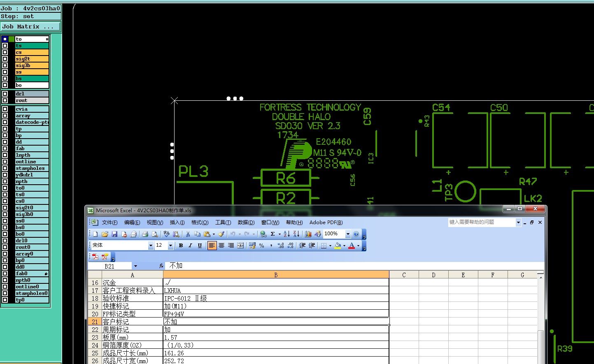Viewport: 594px width, 364px height.
Task: Click the Excel Help question mark icon
Action: pyautogui.click(x=356, y=234)
